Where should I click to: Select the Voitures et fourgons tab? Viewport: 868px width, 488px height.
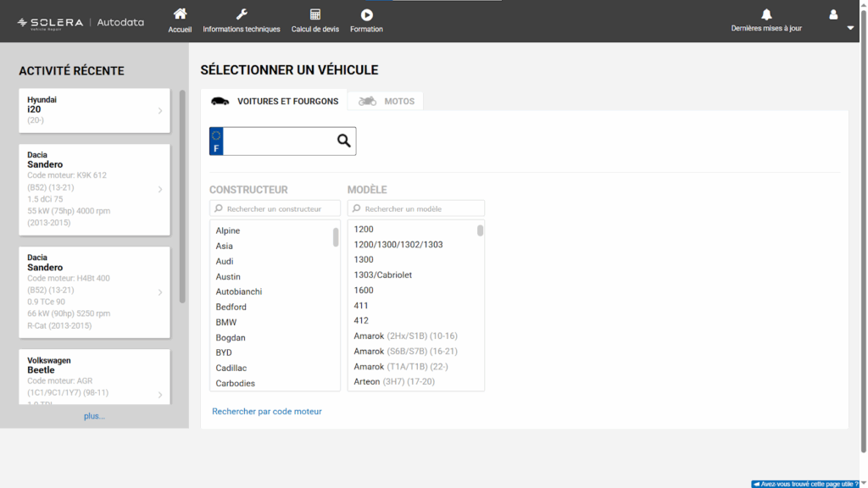pyautogui.click(x=274, y=101)
